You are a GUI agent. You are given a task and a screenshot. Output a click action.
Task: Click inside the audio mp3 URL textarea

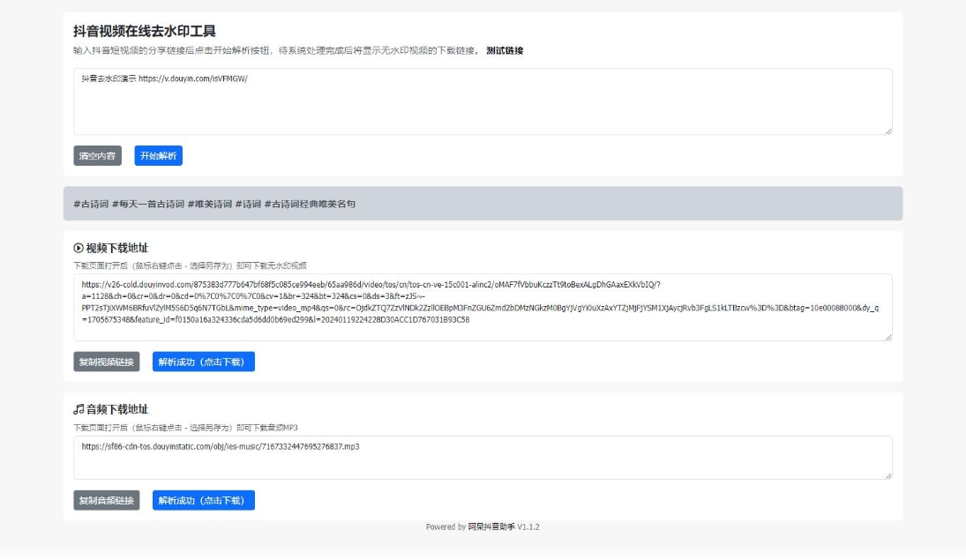coord(483,458)
